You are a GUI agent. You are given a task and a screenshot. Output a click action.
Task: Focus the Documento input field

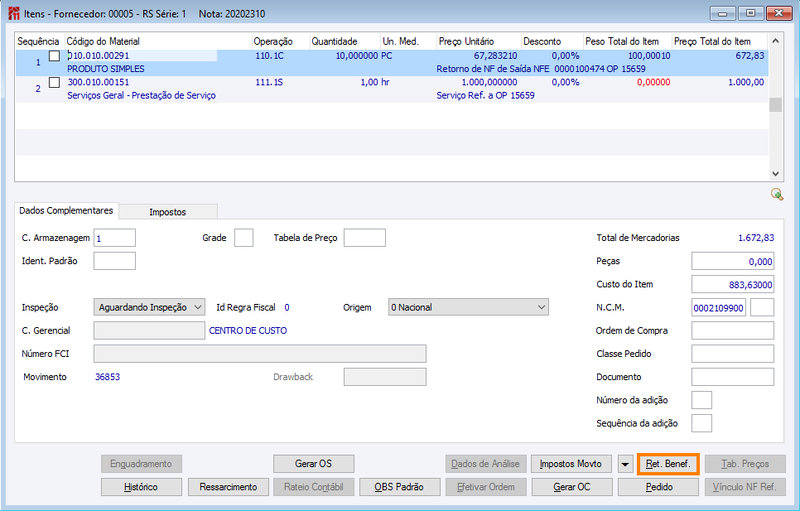[733, 377]
